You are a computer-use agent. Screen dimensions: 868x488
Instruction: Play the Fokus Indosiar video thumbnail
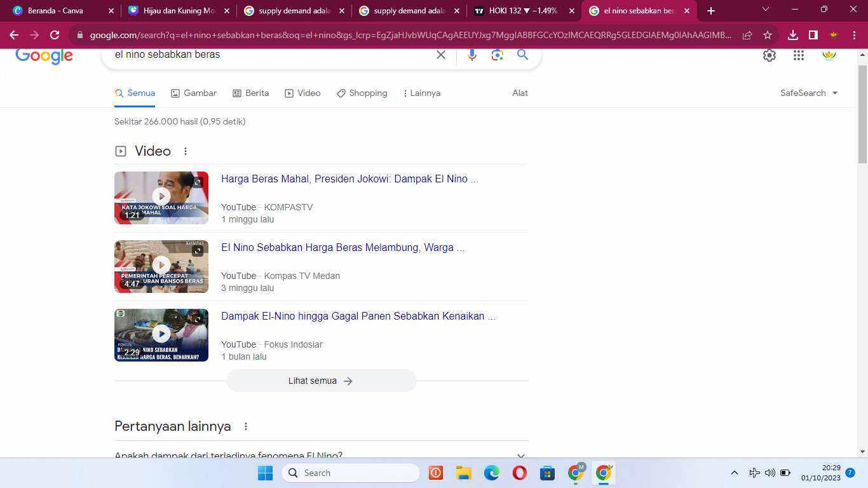(161, 335)
